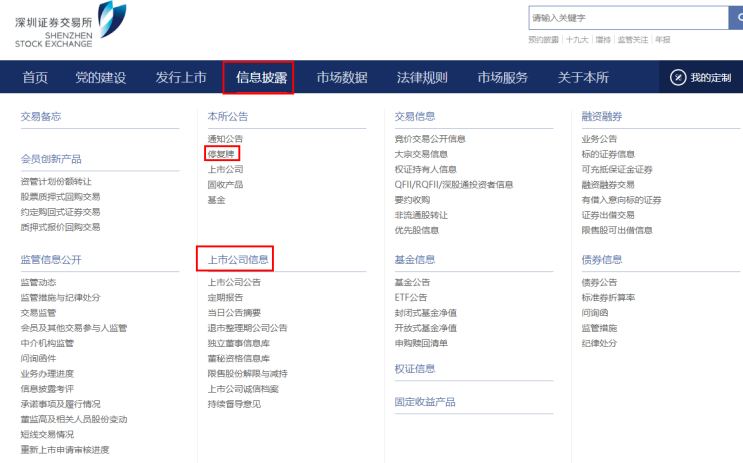743x463 pixels.
Task: Open the 市场数据 navigation tab
Action: pyautogui.click(x=342, y=77)
